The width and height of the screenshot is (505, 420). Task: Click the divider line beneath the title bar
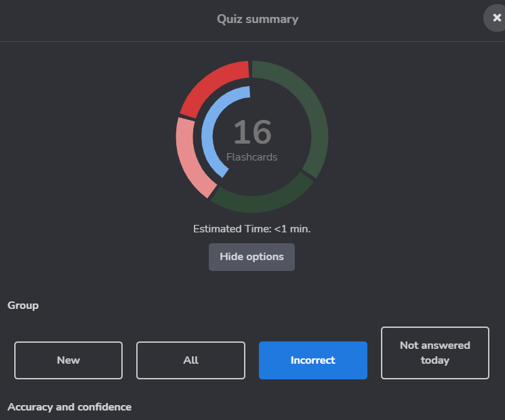(x=252, y=42)
